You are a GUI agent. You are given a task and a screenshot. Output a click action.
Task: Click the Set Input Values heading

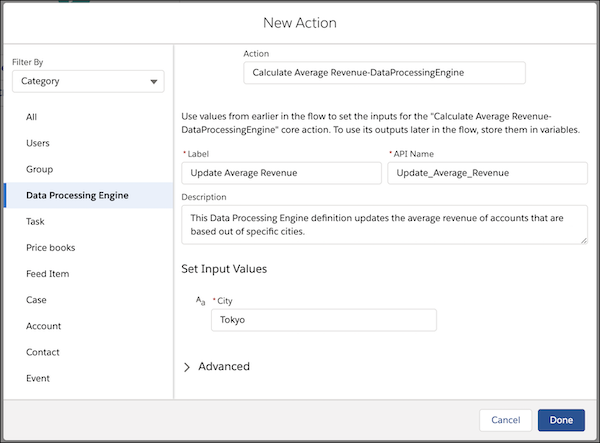[x=224, y=269]
